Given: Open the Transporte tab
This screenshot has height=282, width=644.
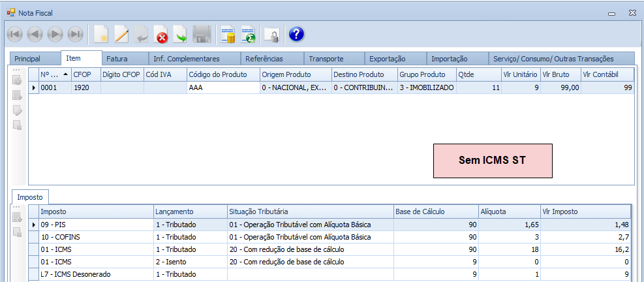Looking at the screenshot, I should click(x=326, y=59).
